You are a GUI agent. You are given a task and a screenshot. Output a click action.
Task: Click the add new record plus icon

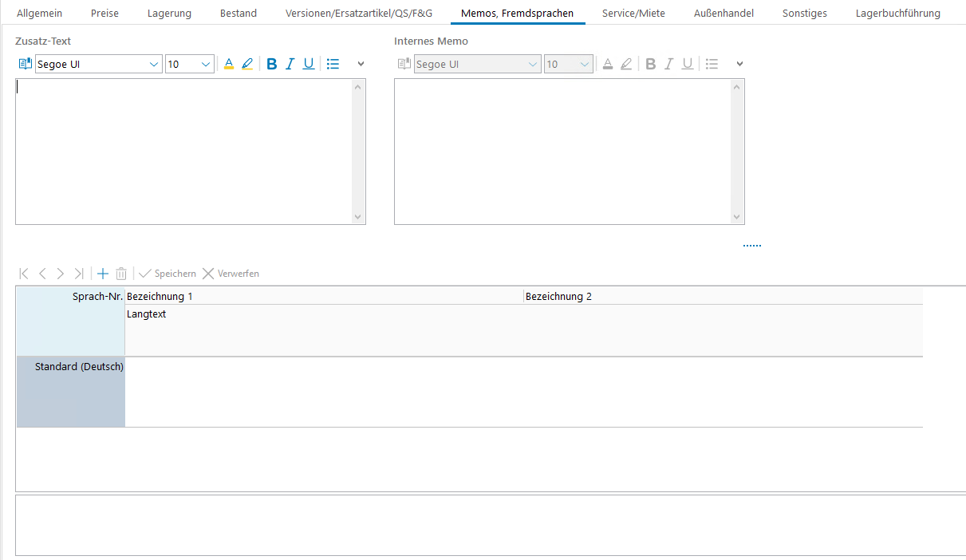(103, 274)
